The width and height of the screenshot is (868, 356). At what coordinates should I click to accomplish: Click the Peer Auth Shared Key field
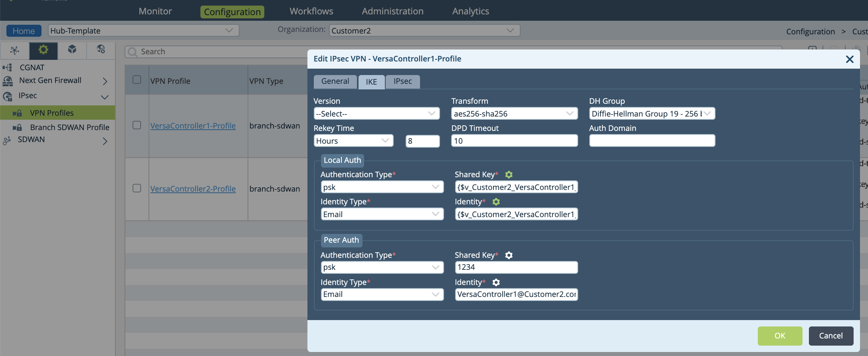pyautogui.click(x=516, y=267)
